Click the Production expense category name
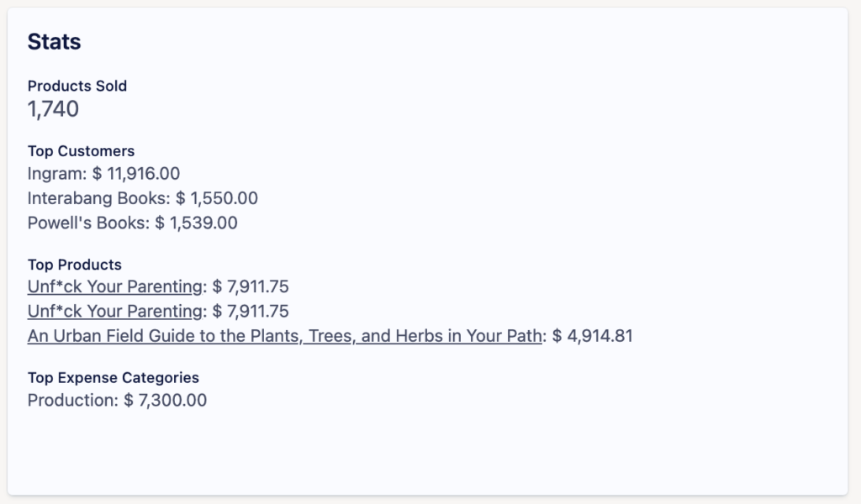The height and width of the screenshot is (504, 861). pos(71,401)
